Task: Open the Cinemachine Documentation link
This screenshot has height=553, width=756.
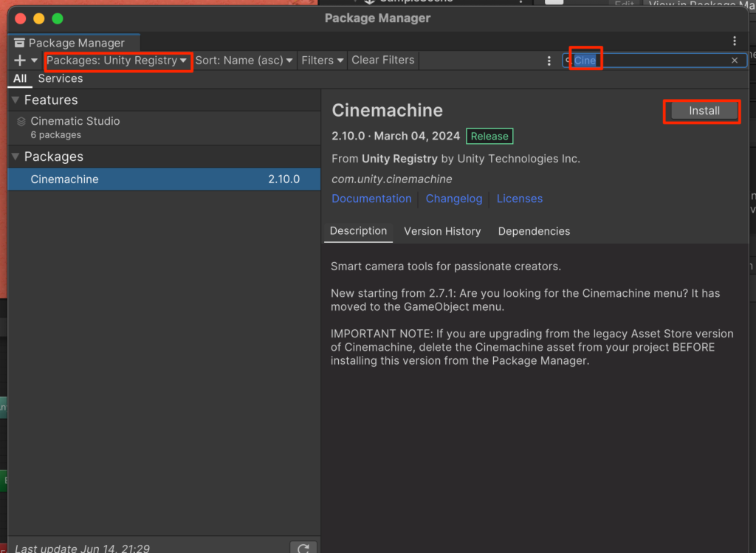Action: point(371,199)
